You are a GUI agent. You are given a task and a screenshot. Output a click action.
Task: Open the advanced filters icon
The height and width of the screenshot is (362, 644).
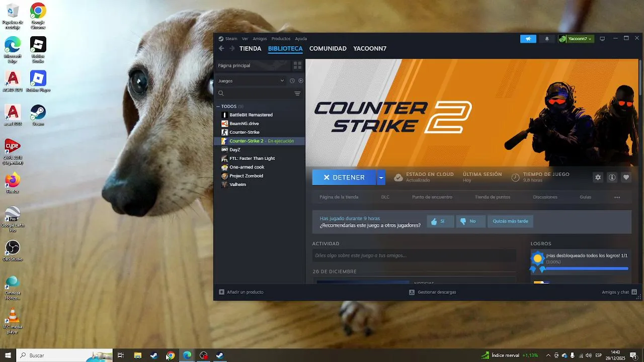tap(297, 94)
